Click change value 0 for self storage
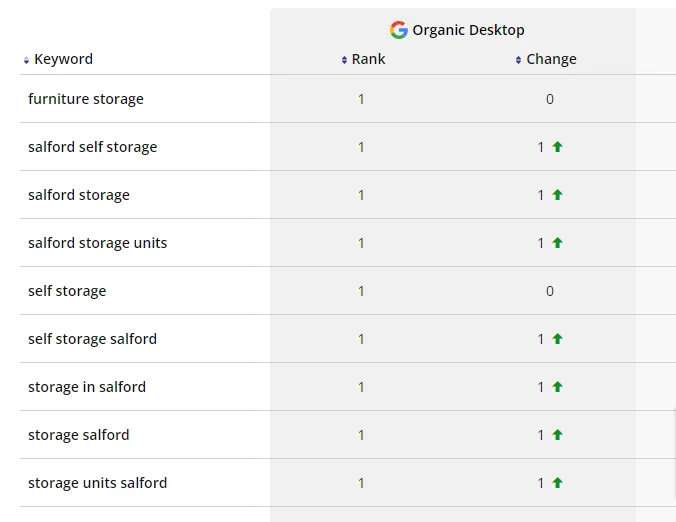This screenshot has height=522, width=676. (550, 291)
